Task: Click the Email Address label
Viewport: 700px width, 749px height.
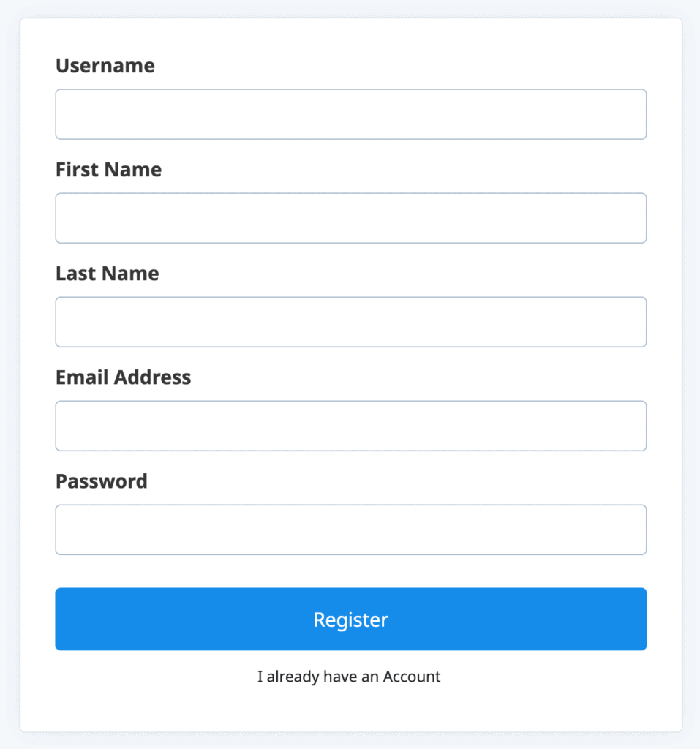Action: pos(124,377)
